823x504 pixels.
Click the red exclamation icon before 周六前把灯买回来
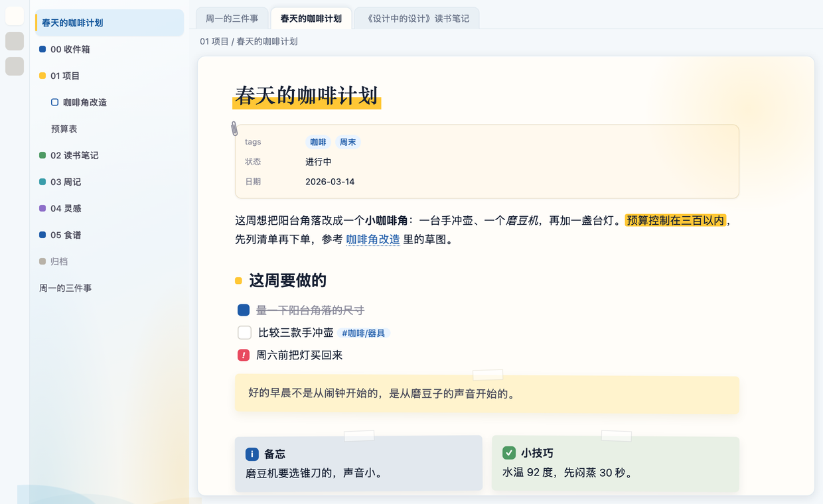click(244, 355)
